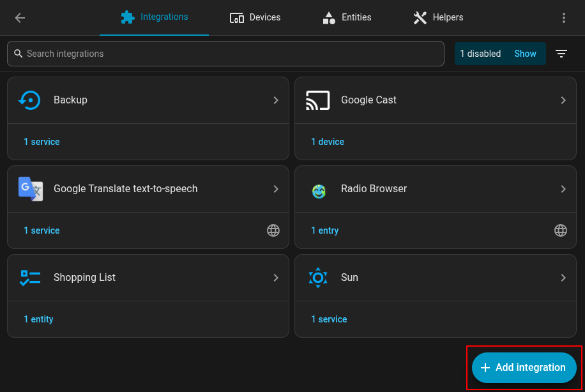585x392 pixels.
Task: Click the Shopping List title text
Action: [x=84, y=278]
